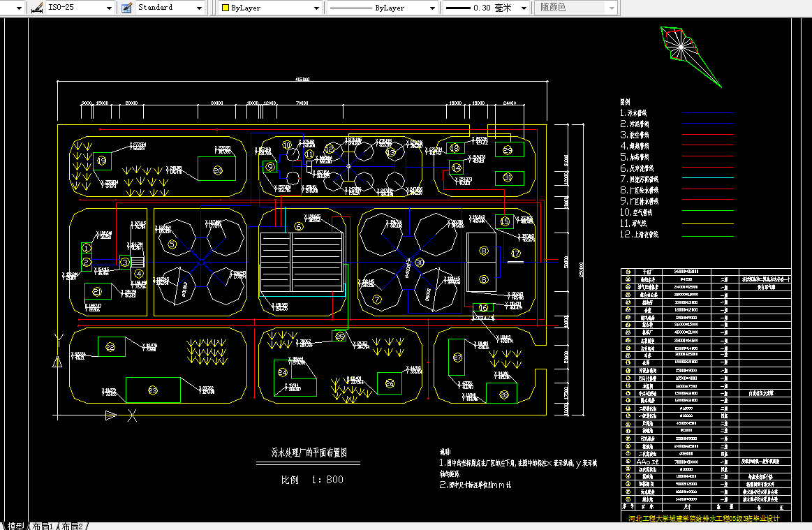Select building marker 26 in the drawing

coord(390,383)
